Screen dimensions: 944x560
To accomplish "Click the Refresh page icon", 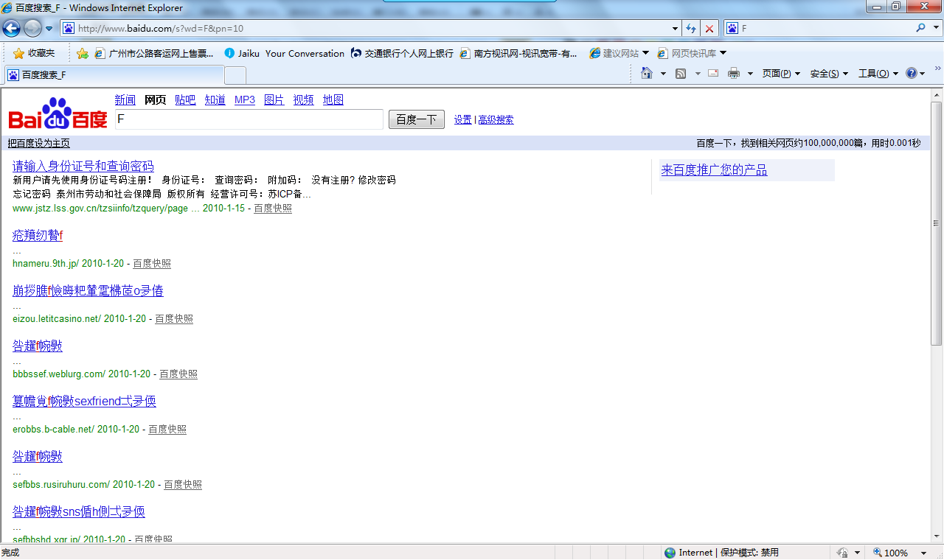I will coord(691,28).
